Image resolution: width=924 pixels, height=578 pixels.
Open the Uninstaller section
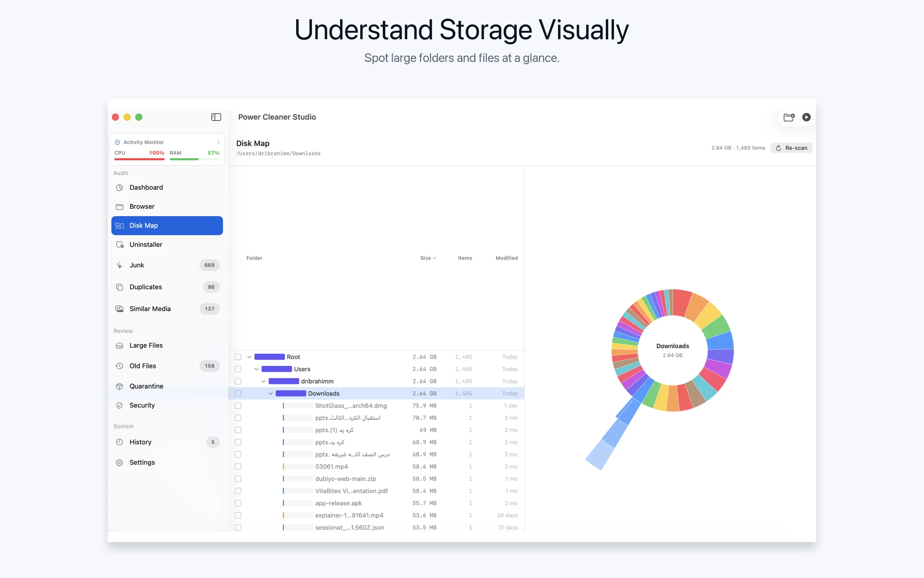(x=167, y=245)
